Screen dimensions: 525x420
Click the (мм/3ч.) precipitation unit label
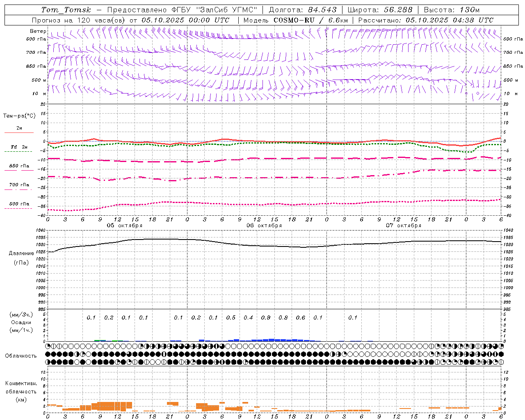coord(21,315)
